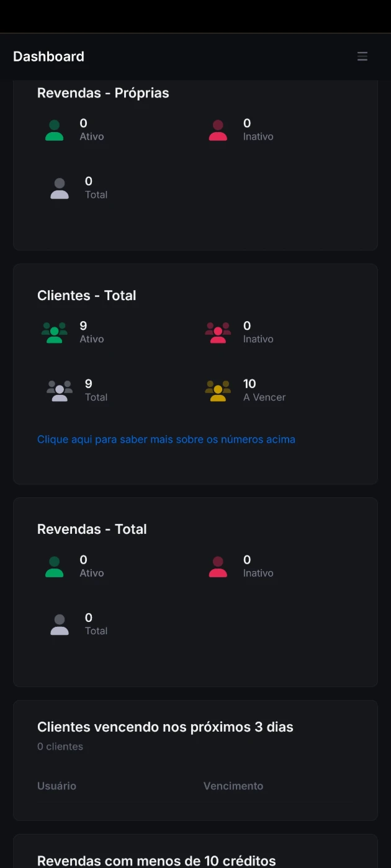The height and width of the screenshot is (868, 391).
Task: Click the Usuário column header
Action: pos(56,786)
